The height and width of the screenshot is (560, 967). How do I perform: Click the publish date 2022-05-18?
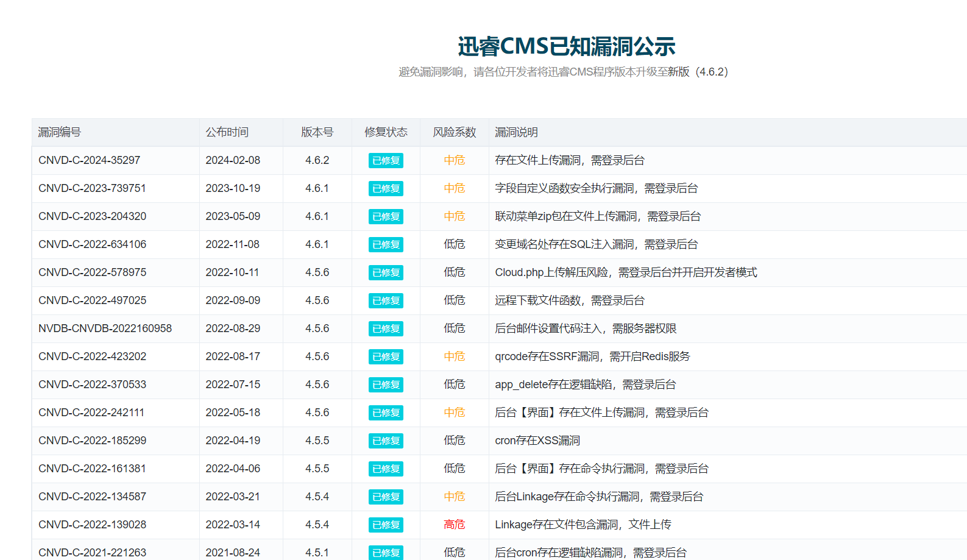click(x=233, y=413)
